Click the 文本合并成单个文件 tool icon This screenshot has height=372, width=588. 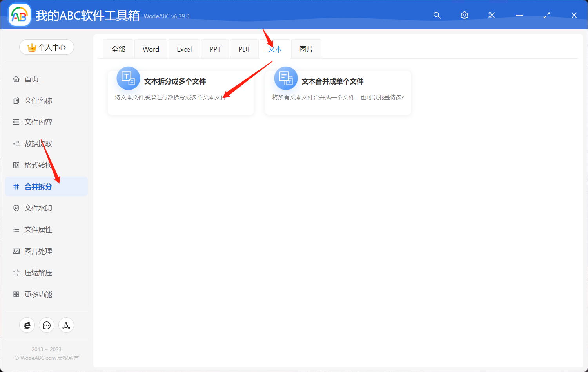pyautogui.click(x=286, y=78)
